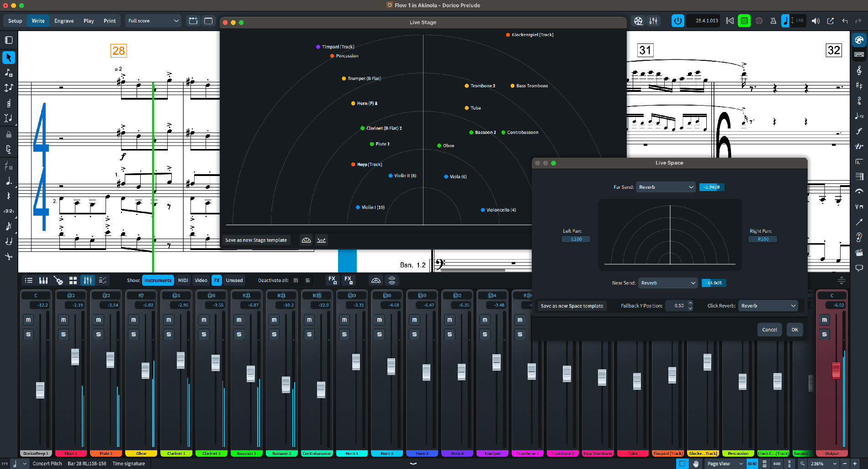
Task: Switch to Play mode
Action: [89, 21]
